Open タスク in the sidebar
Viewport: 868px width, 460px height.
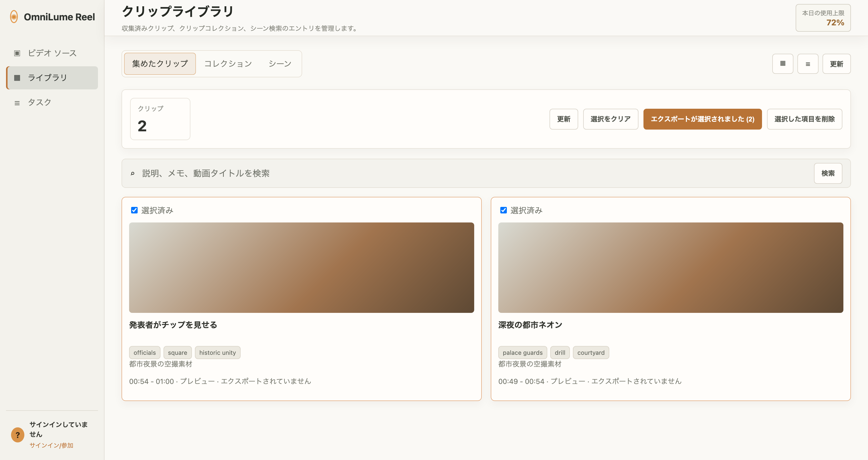(52, 102)
